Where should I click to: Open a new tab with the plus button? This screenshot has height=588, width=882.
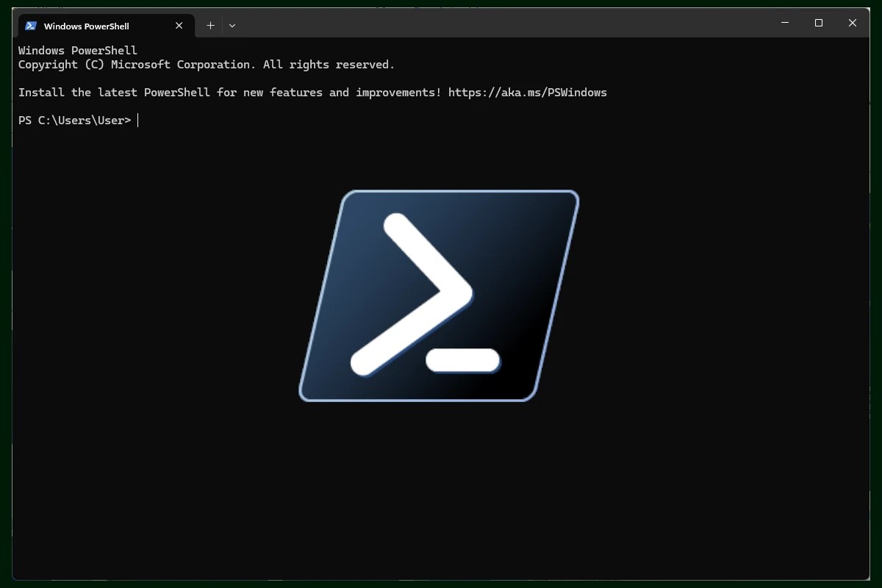click(210, 25)
